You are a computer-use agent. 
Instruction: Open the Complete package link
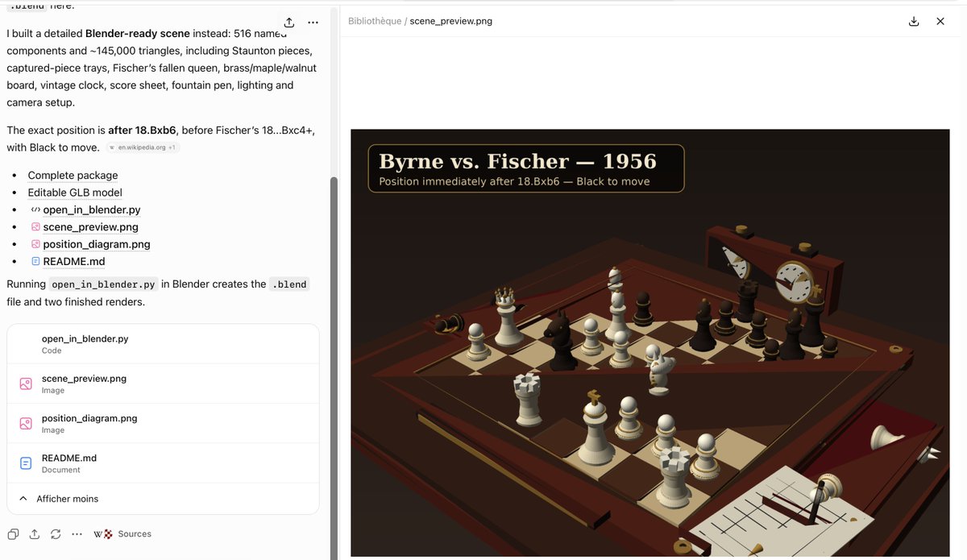73,175
